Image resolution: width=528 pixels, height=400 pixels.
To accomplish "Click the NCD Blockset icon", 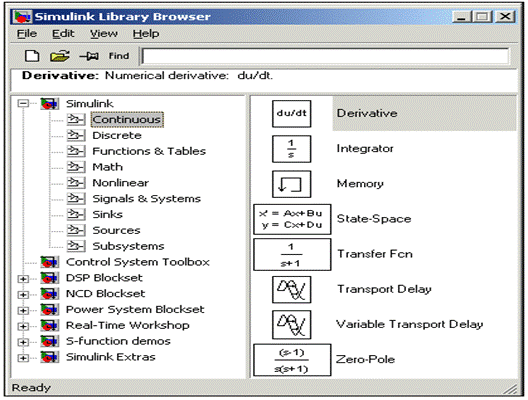I will (x=50, y=294).
